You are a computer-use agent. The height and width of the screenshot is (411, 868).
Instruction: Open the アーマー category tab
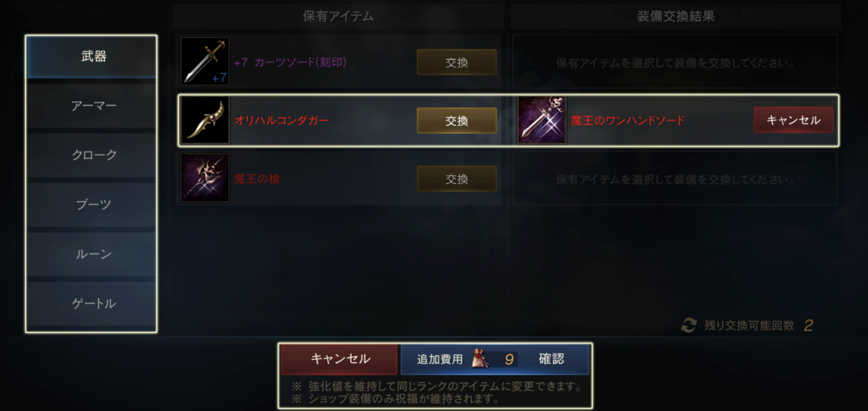(x=92, y=106)
